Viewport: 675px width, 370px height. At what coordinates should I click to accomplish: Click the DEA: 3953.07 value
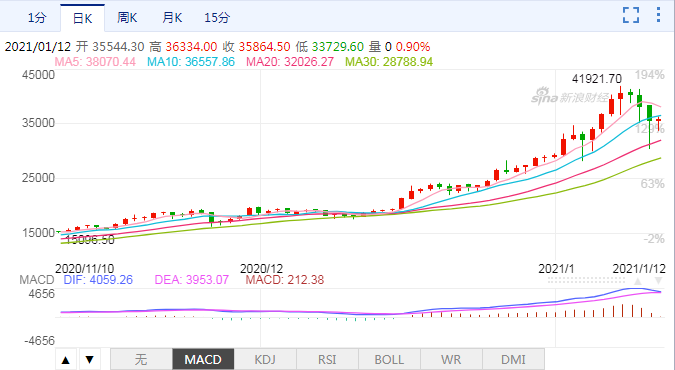192,280
